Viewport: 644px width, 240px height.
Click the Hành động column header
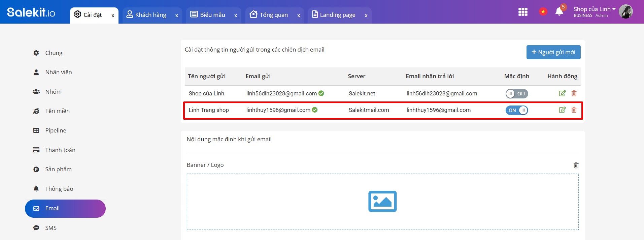click(562, 76)
